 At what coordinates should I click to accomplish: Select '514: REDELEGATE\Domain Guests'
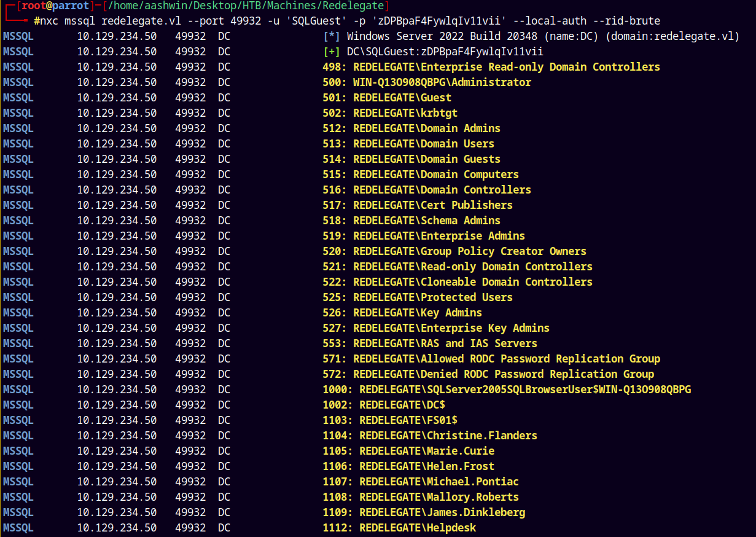pyautogui.click(x=411, y=160)
